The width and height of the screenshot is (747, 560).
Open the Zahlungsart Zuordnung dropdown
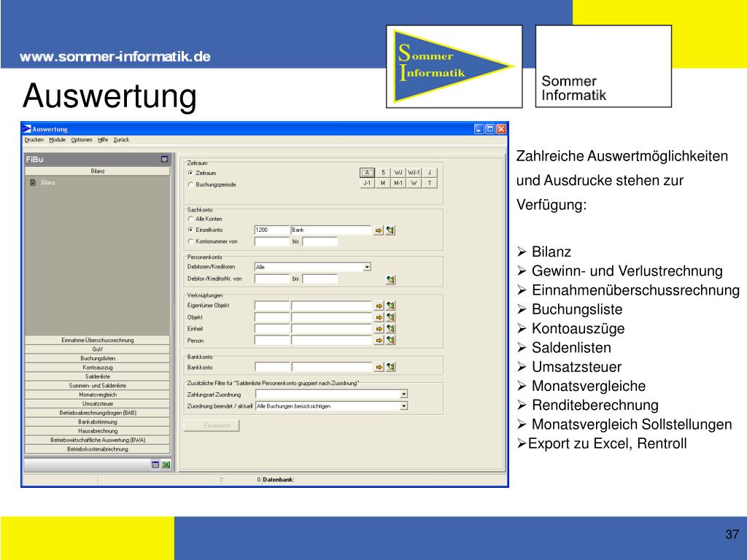point(403,394)
